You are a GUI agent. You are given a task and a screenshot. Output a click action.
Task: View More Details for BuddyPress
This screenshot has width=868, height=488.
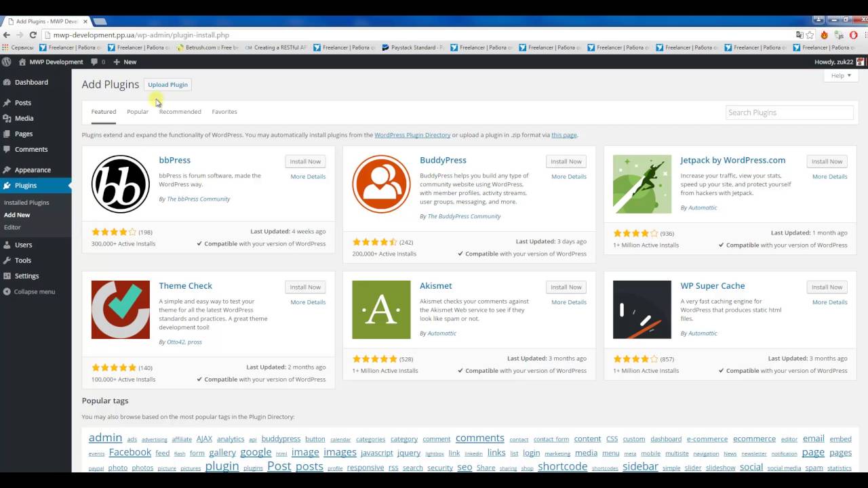pyautogui.click(x=569, y=177)
